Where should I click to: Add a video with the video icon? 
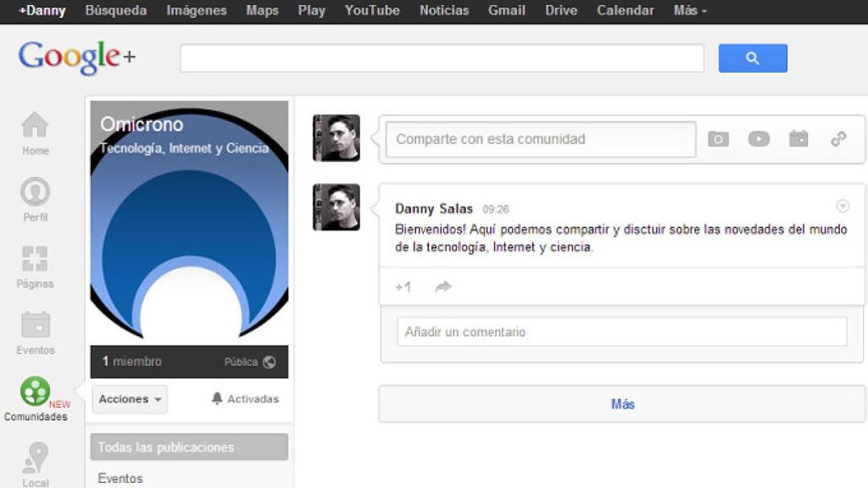[759, 139]
